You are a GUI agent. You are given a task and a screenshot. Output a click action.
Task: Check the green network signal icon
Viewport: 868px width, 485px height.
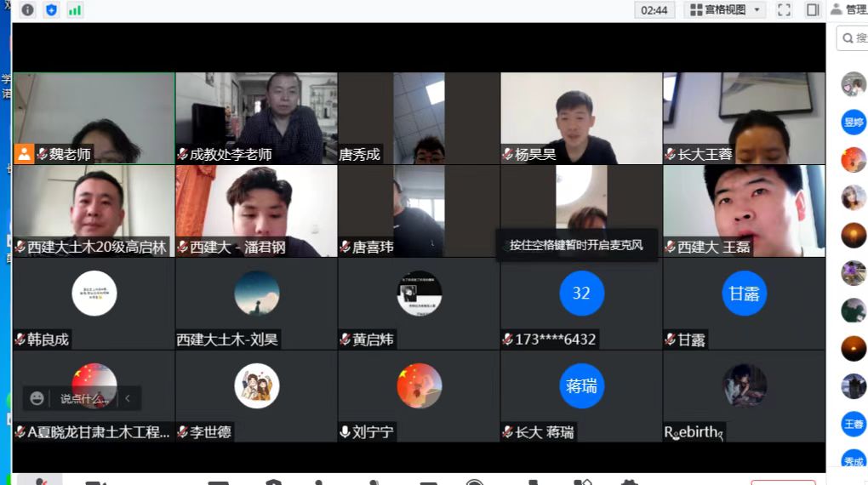coord(75,10)
